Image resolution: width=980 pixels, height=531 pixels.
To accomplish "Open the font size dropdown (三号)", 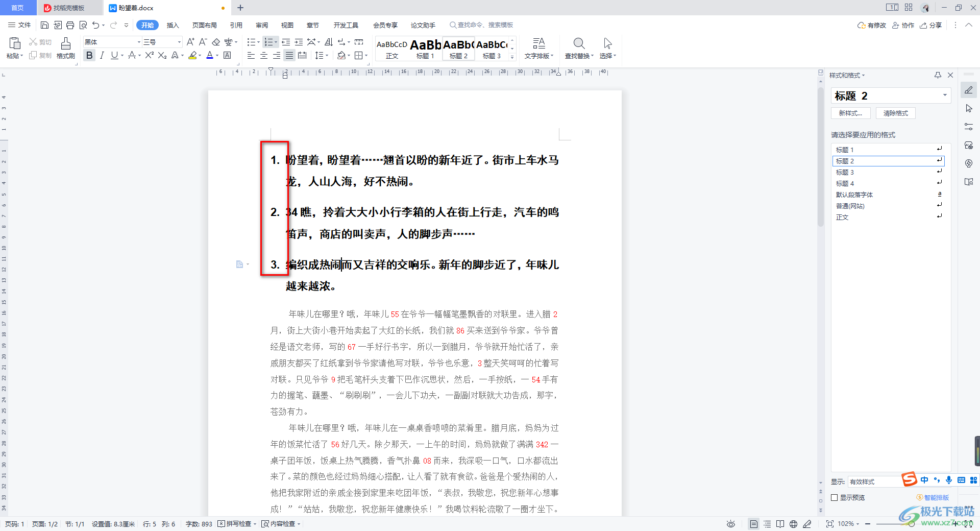I will point(179,42).
